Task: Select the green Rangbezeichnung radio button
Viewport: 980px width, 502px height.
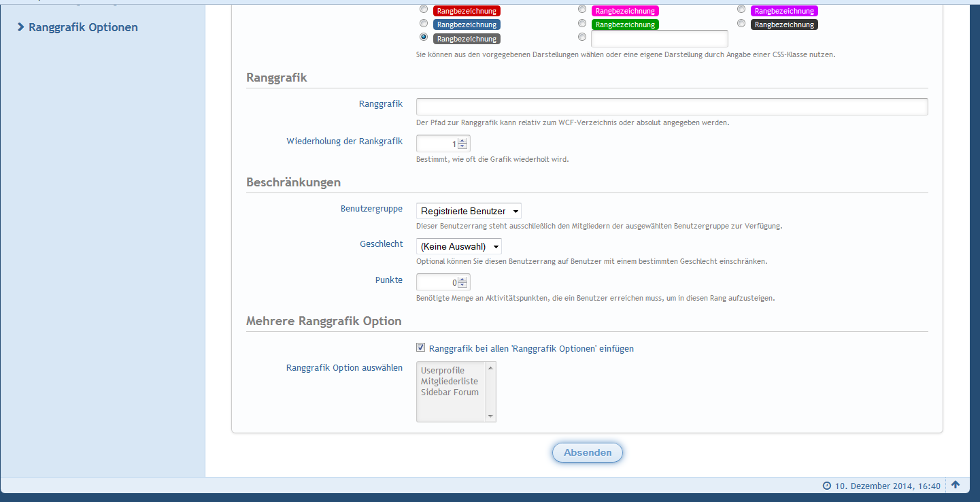Action: point(581,23)
